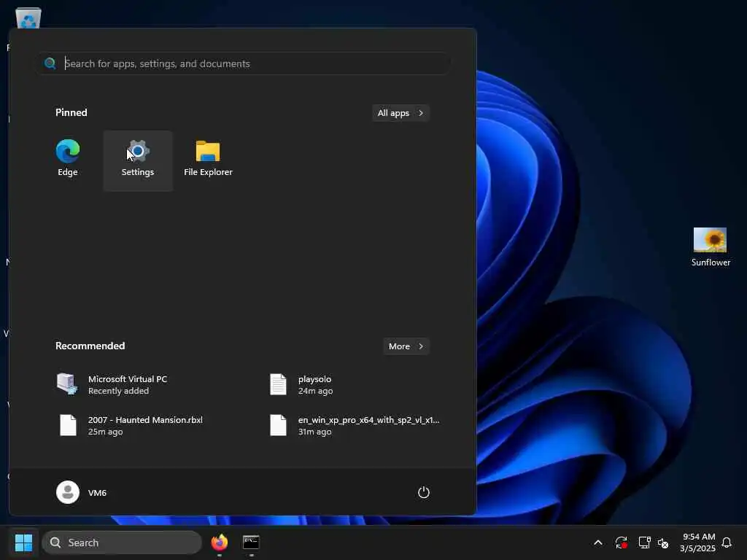Select the Recycle Bin desktop icon
747x560 pixels.
(x=28, y=18)
